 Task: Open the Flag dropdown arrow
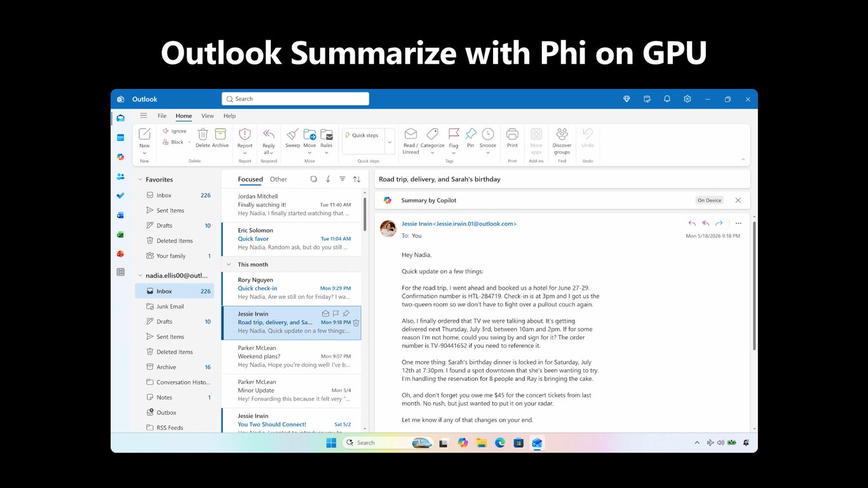454,152
